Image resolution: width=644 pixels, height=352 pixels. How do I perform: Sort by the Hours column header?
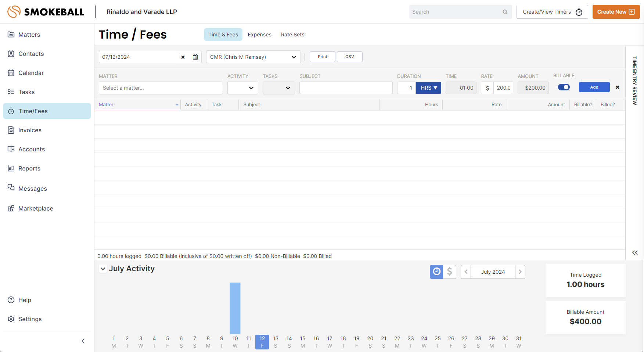(411, 105)
